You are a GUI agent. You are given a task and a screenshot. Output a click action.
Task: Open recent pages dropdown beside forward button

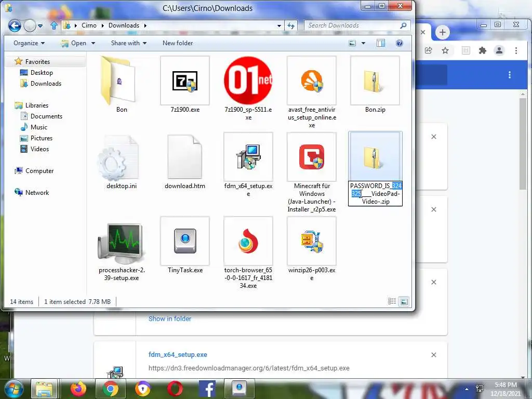pyautogui.click(x=41, y=25)
